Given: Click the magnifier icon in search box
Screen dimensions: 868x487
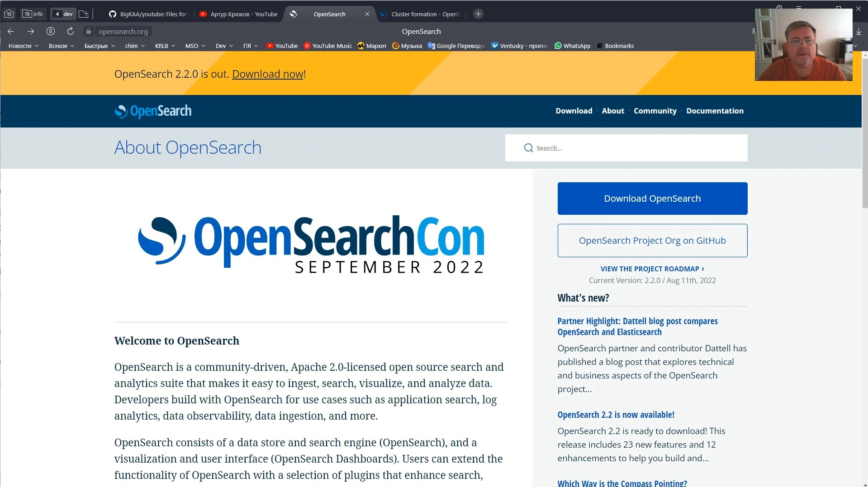Looking at the screenshot, I should coord(528,148).
